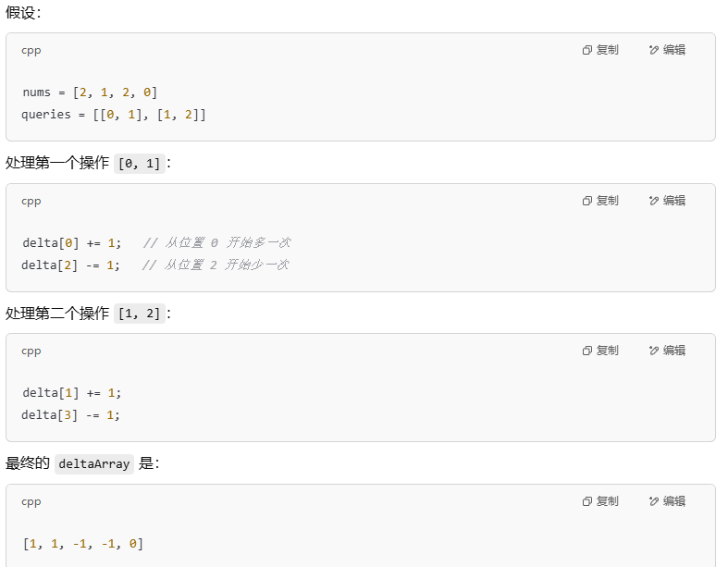Viewport: 728px width, 567px height.
Task: Edit the final deltaArray result block
Action: coord(667,501)
